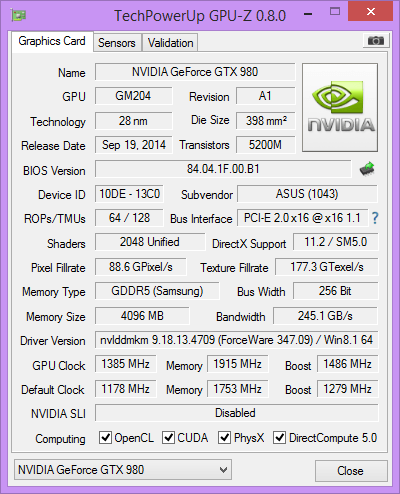Click the Driver Version field
This screenshot has width=400, height=494.
[x=236, y=340]
